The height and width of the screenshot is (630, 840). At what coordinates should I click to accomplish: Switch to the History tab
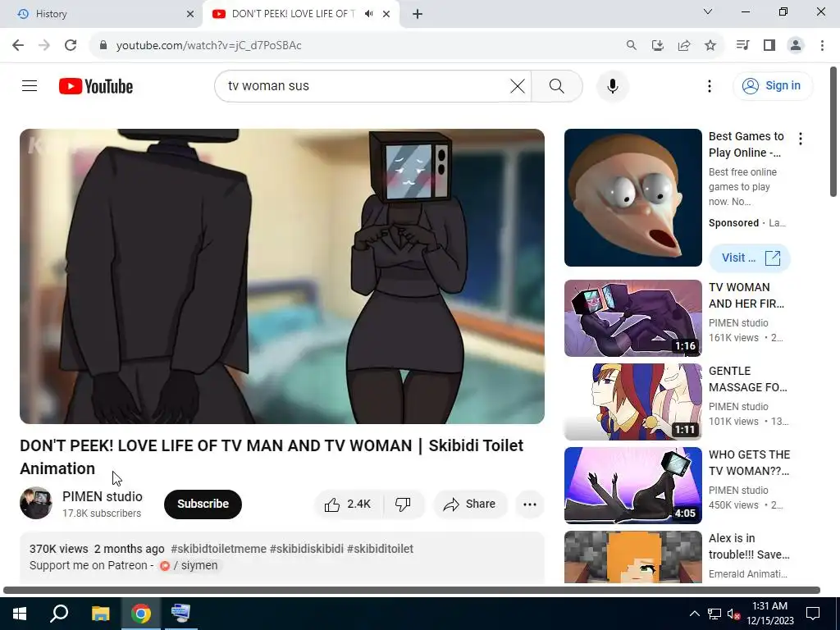[101, 14]
